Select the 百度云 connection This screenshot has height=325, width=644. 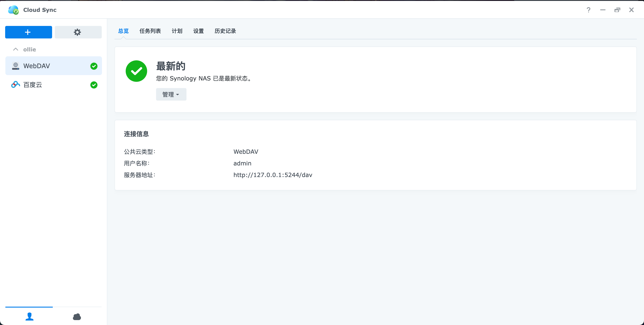[x=53, y=85]
